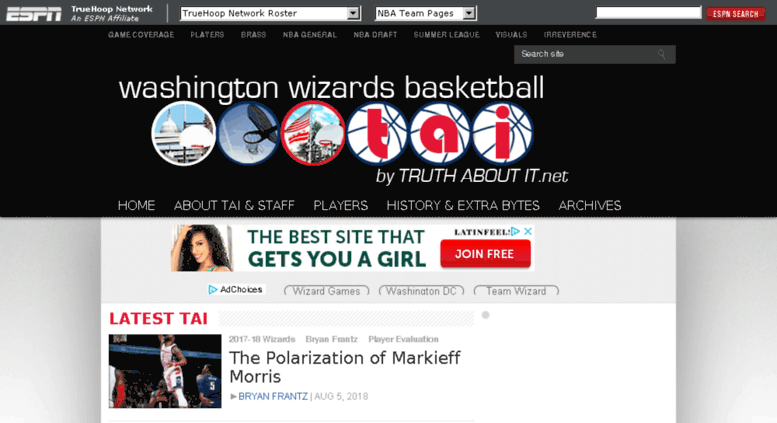
Task: Focus the ESPN search text field
Action: tap(648, 13)
